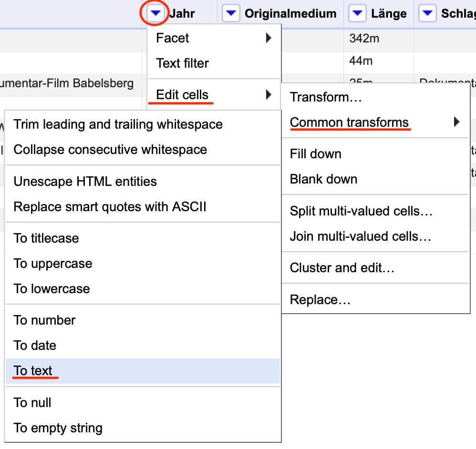The image size is (476, 449).
Task: Open Cluster and edit…
Action: pyautogui.click(x=342, y=268)
